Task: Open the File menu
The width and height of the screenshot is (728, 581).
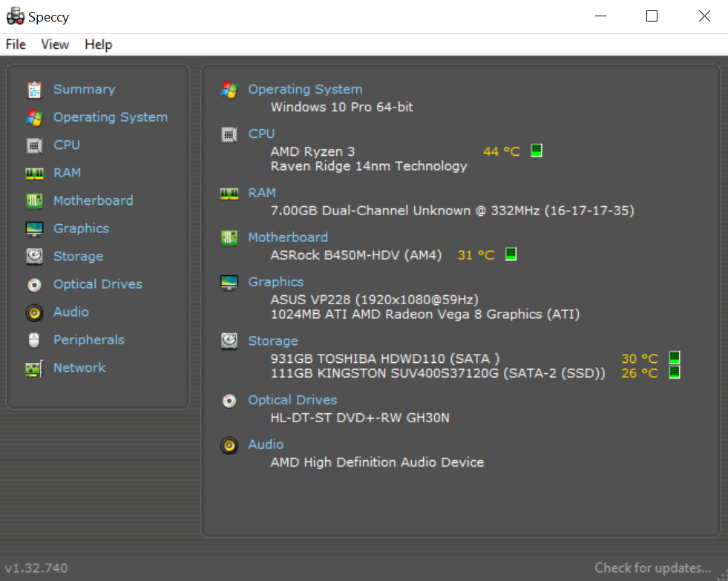Action: (16, 45)
